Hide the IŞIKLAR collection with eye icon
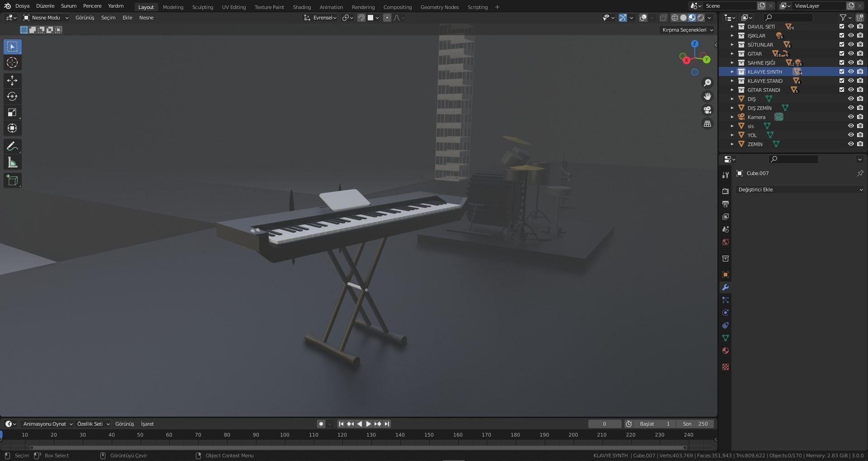Image resolution: width=868 pixels, height=461 pixels. pyautogui.click(x=851, y=36)
